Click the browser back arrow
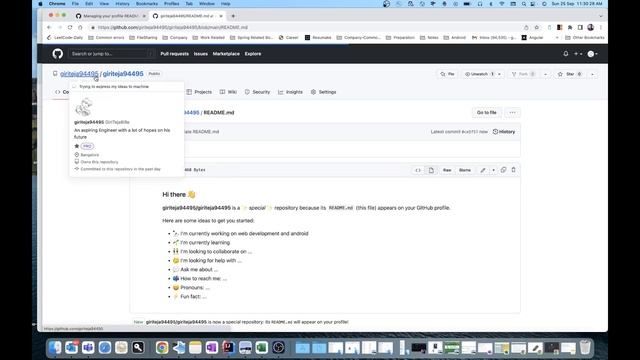 [x=49, y=27]
